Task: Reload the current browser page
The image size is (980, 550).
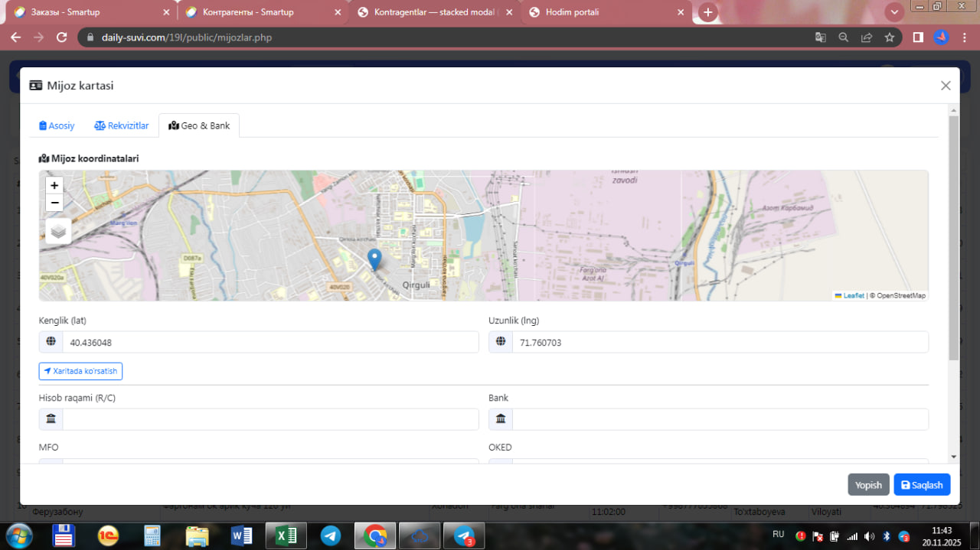Action: [x=62, y=37]
